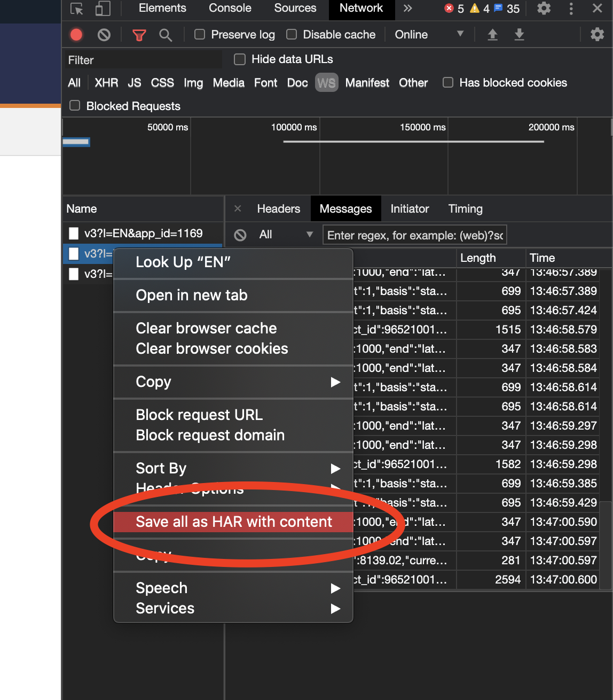Check Disable cache

(292, 34)
